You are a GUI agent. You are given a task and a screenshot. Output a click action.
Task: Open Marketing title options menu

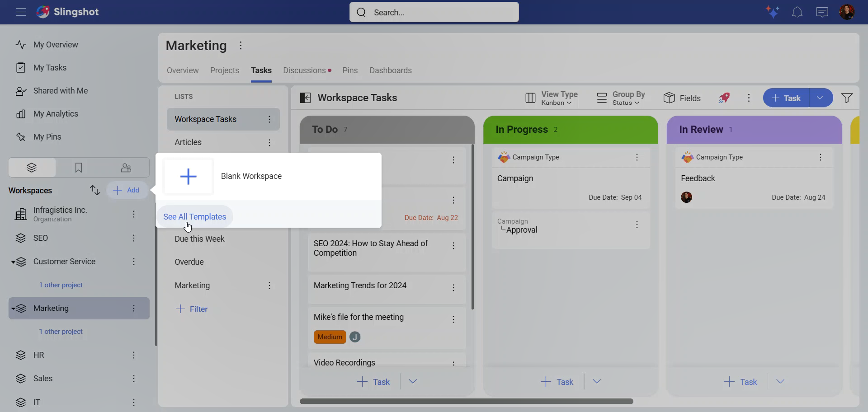click(241, 46)
